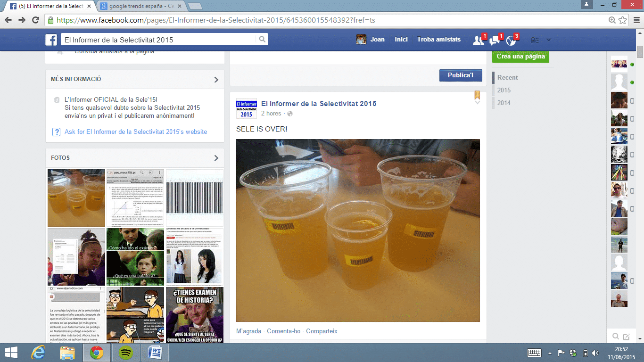Screen dimensions: 644x362
Task: Open friend requests notifications icon
Action: 479,40
